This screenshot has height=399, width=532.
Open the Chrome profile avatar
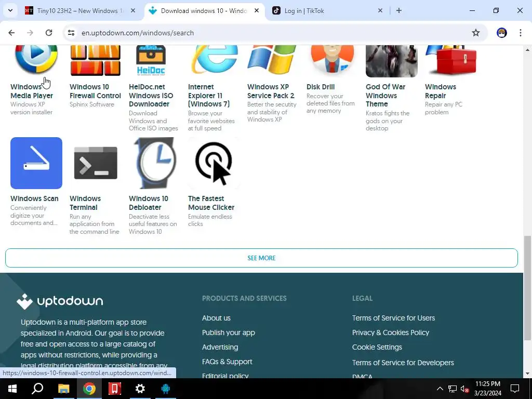[x=502, y=33]
